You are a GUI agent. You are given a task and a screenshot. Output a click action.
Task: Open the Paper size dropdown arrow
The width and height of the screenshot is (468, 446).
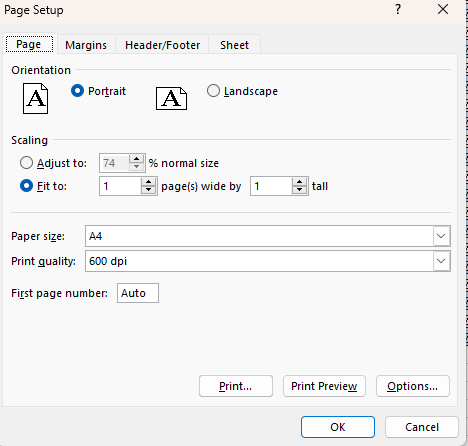441,236
